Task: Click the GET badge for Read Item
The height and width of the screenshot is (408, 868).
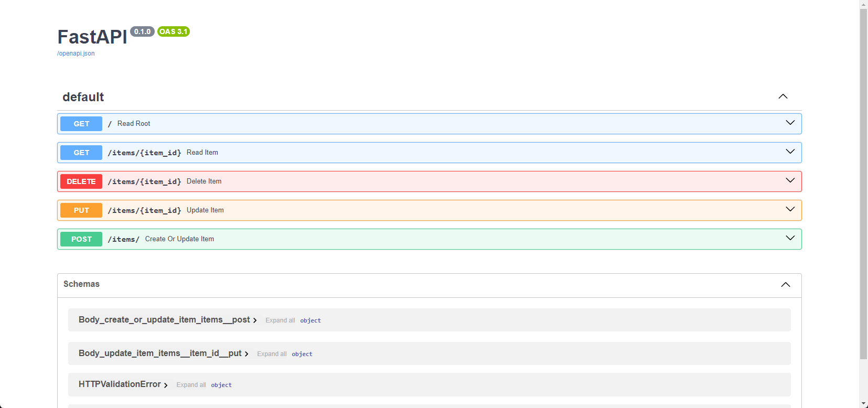Action: pyautogui.click(x=81, y=153)
